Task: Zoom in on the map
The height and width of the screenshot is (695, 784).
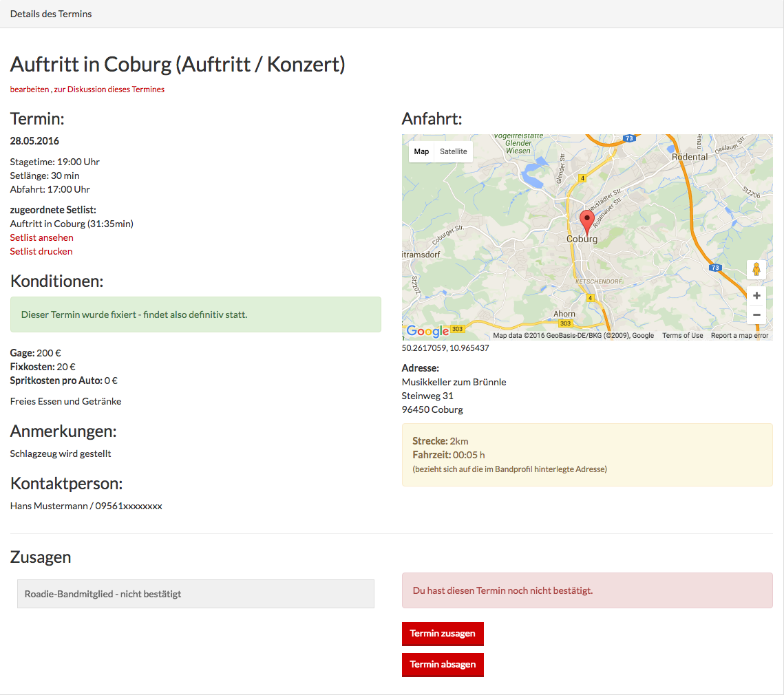Action: coord(756,295)
